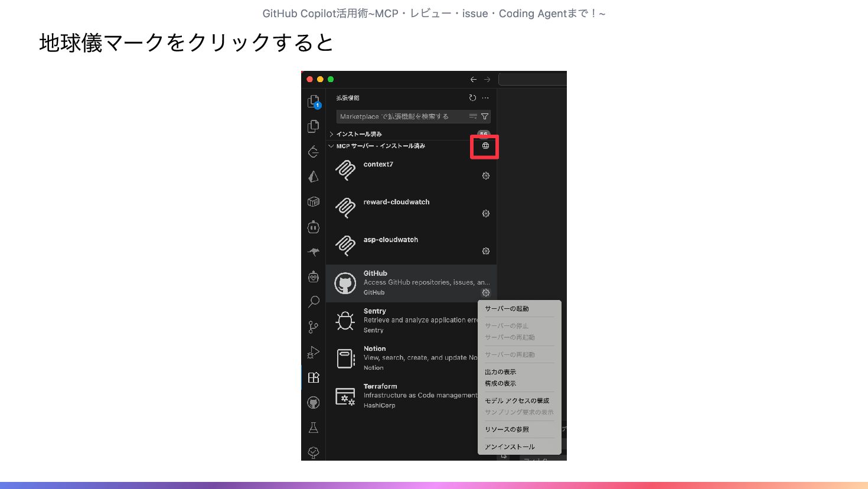Click the command center search box in title bar
Image resolution: width=868 pixels, height=489 pixels.
coord(533,79)
